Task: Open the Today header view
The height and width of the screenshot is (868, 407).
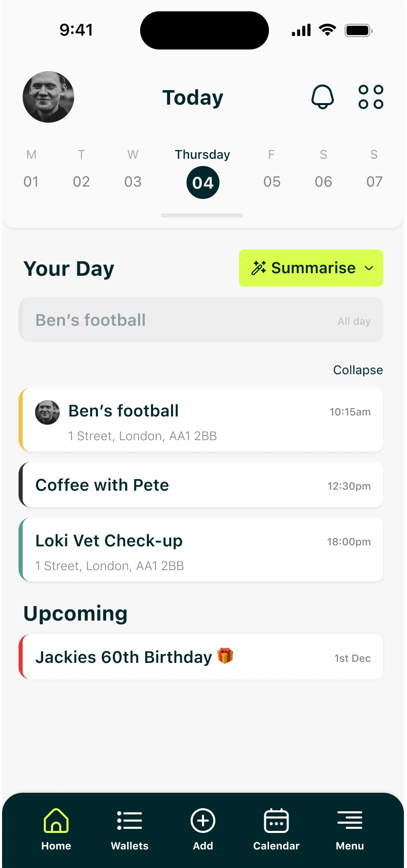Action: point(193,97)
